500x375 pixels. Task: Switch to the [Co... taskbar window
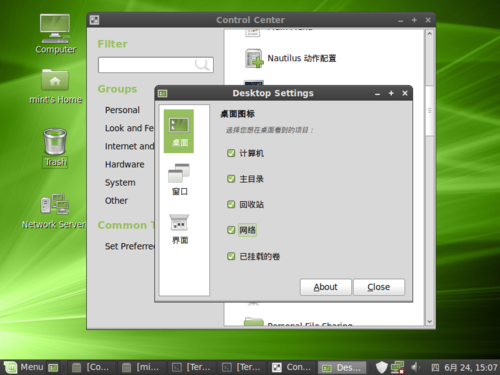92,367
